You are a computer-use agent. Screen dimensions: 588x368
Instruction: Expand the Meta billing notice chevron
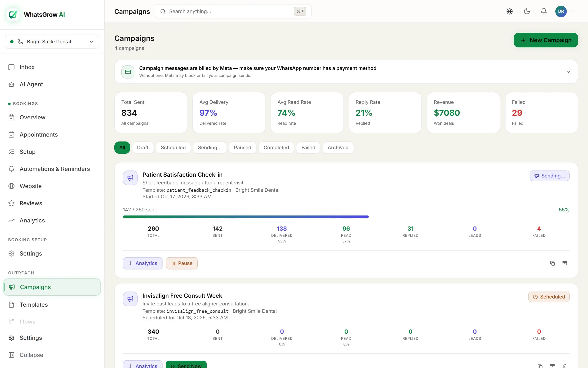click(x=568, y=72)
